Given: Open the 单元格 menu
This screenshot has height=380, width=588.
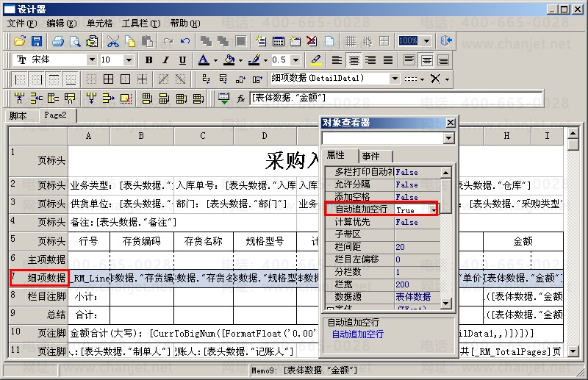Looking at the screenshot, I should coord(99,24).
